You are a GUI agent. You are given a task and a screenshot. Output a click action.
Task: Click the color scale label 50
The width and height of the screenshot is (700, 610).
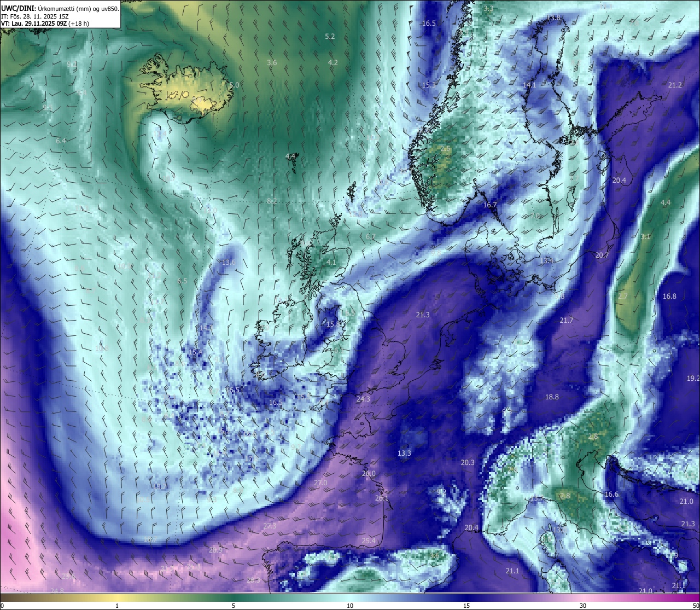click(696, 606)
